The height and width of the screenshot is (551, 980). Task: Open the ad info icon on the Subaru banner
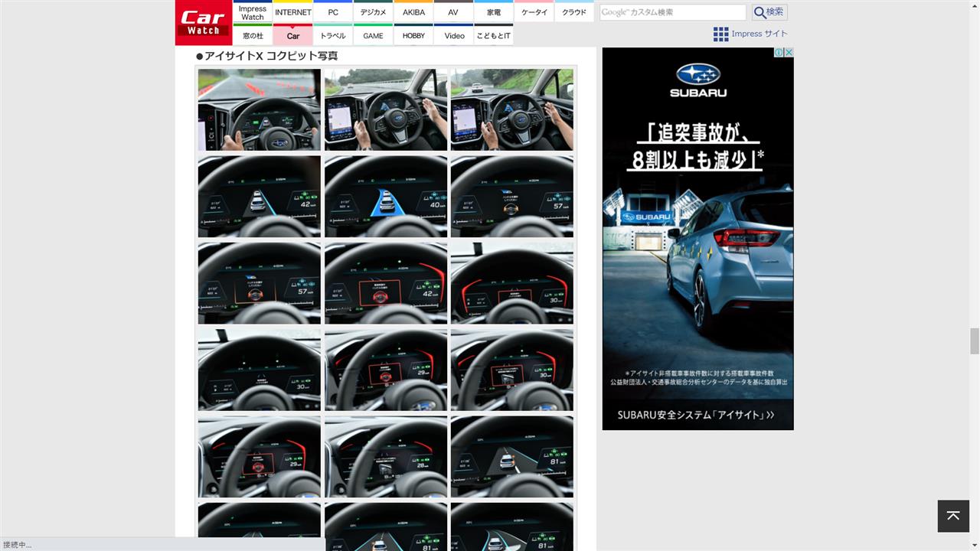(x=779, y=53)
